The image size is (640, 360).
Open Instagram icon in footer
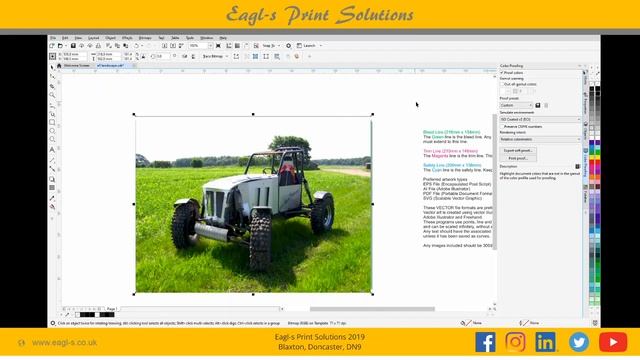516,342
